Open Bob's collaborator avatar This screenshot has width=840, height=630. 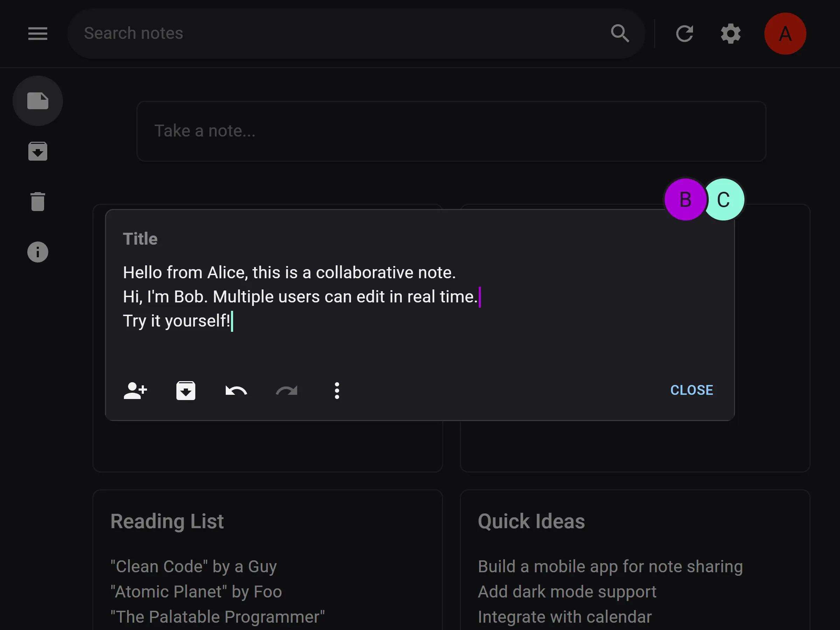[685, 200]
